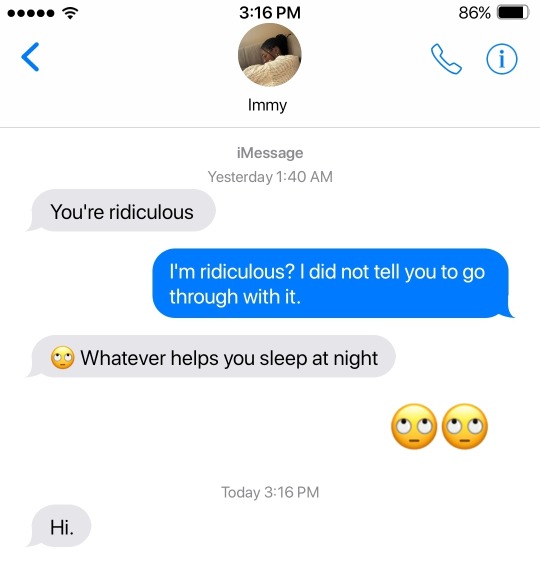The image size is (540, 571).
Task: Tap the first large eye-roll emoji
Action: tap(414, 426)
